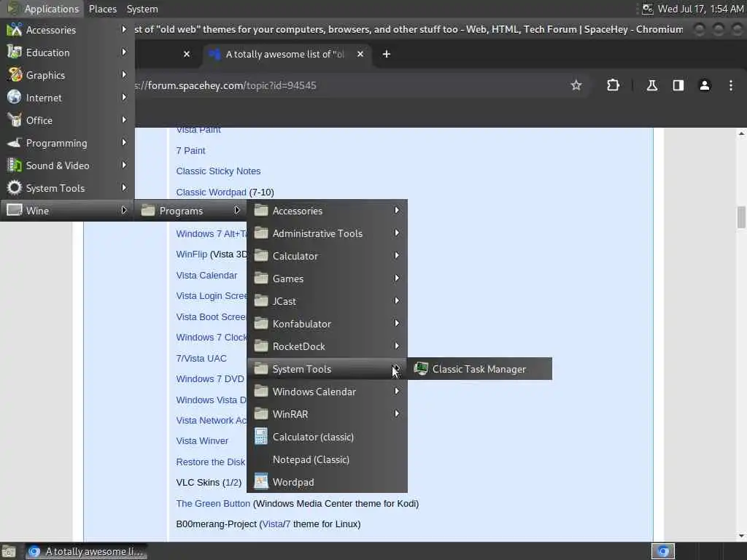
Task: Open the WinRAR folder submenu
Action: [327, 414]
